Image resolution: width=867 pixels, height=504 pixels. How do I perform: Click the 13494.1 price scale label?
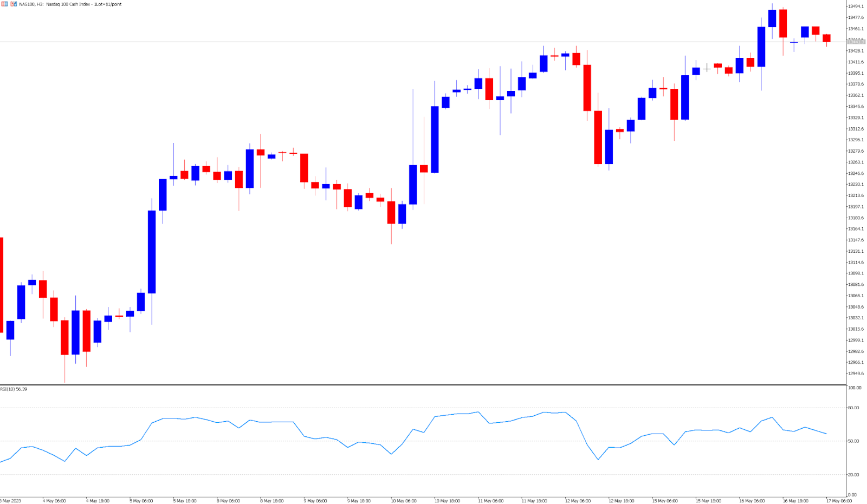click(856, 6)
